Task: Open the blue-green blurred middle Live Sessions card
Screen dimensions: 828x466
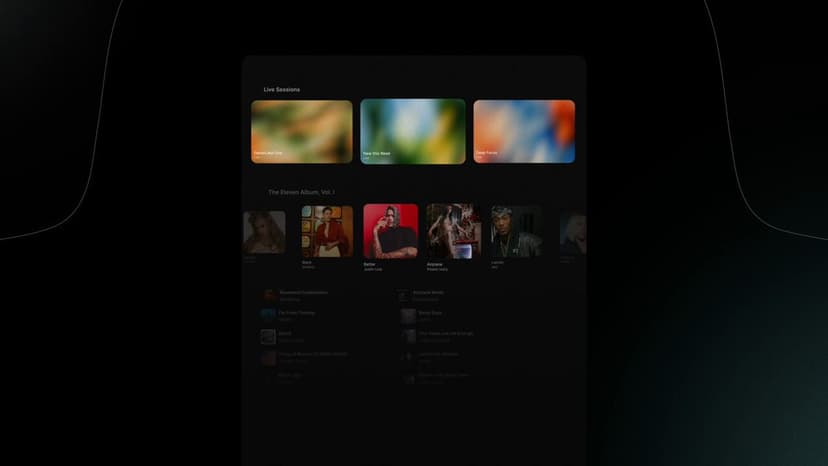Action: [413, 131]
